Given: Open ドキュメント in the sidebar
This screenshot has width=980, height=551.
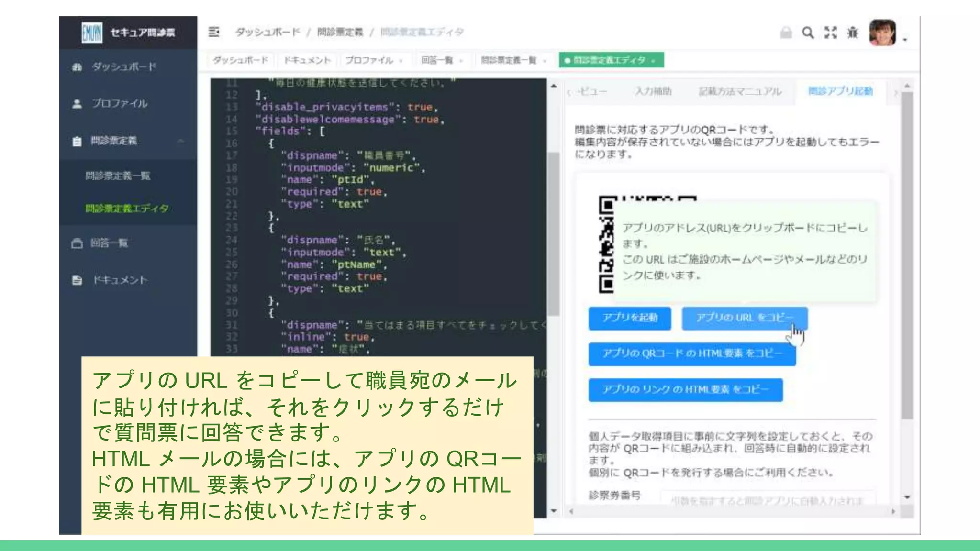Looking at the screenshot, I should point(120,280).
